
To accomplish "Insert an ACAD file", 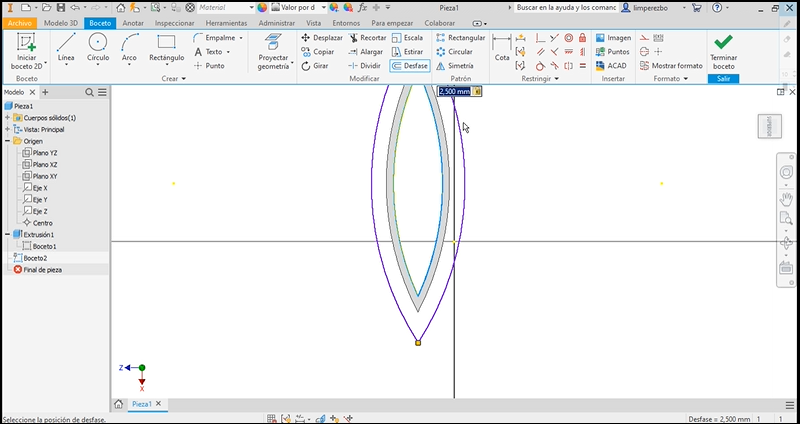I will pos(611,66).
